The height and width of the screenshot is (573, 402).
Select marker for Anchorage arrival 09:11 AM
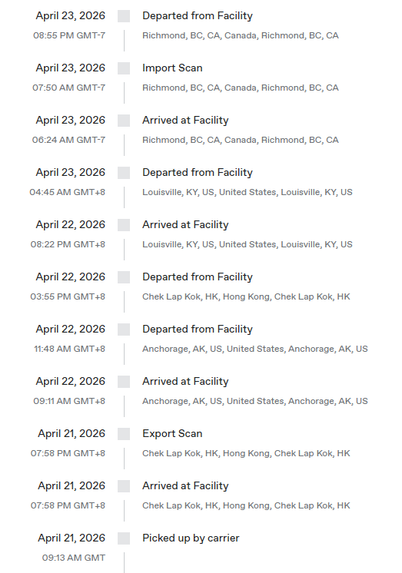click(124, 382)
